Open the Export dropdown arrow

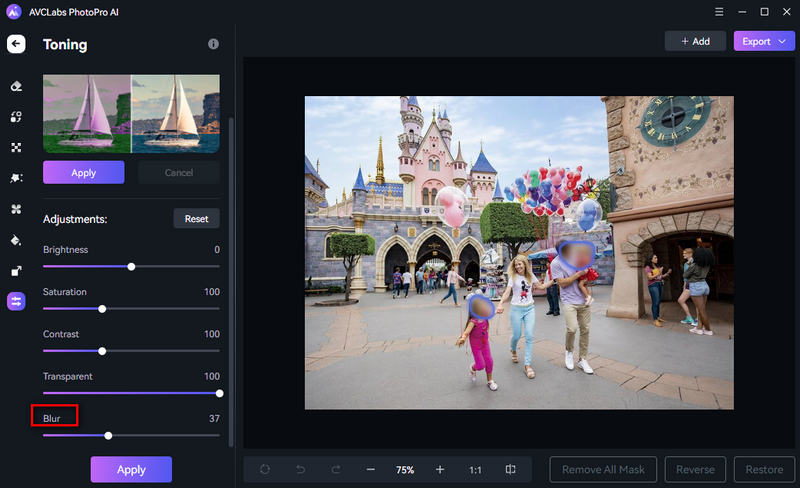pyautogui.click(x=782, y=41)
